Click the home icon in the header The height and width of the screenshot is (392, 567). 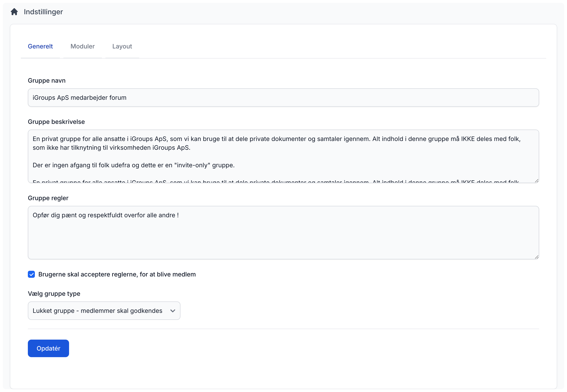coord(14,12)
